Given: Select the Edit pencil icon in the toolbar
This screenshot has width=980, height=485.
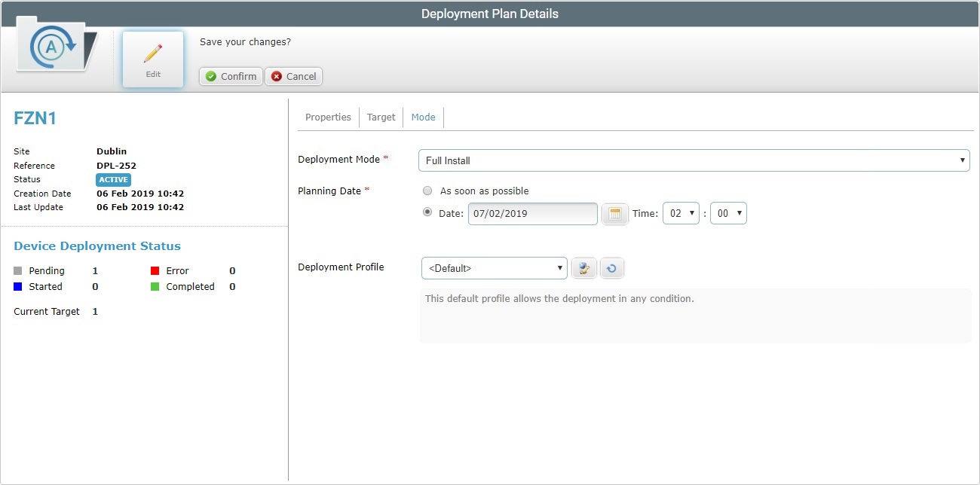Looking at the screenshot, I should [x=152, y=51].
